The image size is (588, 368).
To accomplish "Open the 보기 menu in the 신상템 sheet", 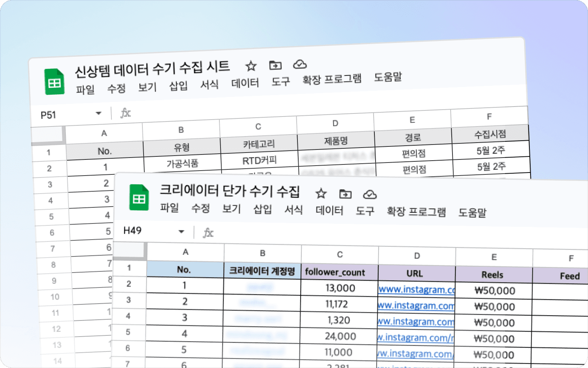I will (x=147, y=87).
